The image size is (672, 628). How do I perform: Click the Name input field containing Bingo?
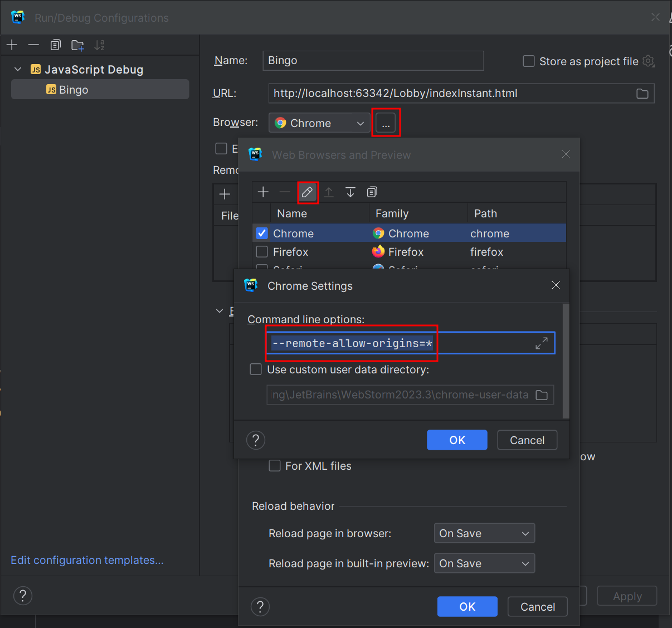[x=373, y=61]
